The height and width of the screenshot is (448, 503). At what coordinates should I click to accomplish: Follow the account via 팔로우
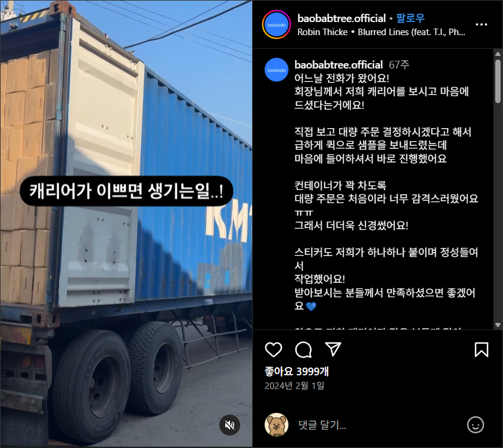410,18
